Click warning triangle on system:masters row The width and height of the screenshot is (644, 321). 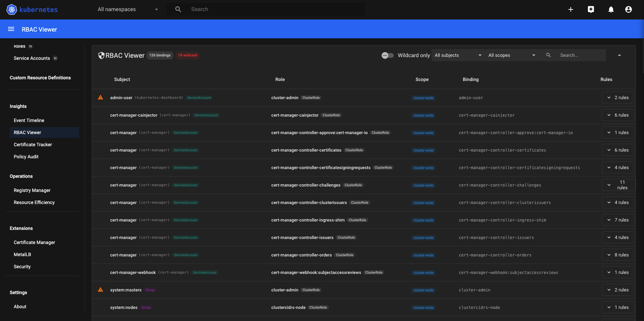pyautogui.click(x=100, y=289)
